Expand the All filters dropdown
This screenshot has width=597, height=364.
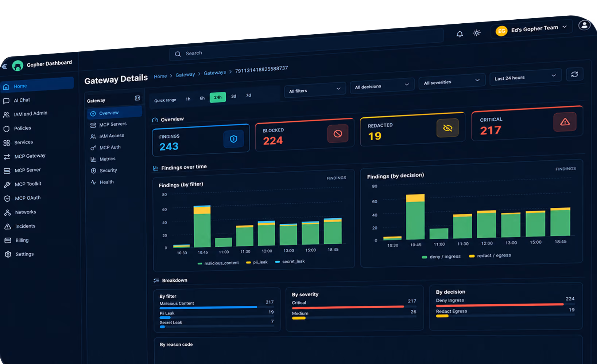(x=315, y=90)
